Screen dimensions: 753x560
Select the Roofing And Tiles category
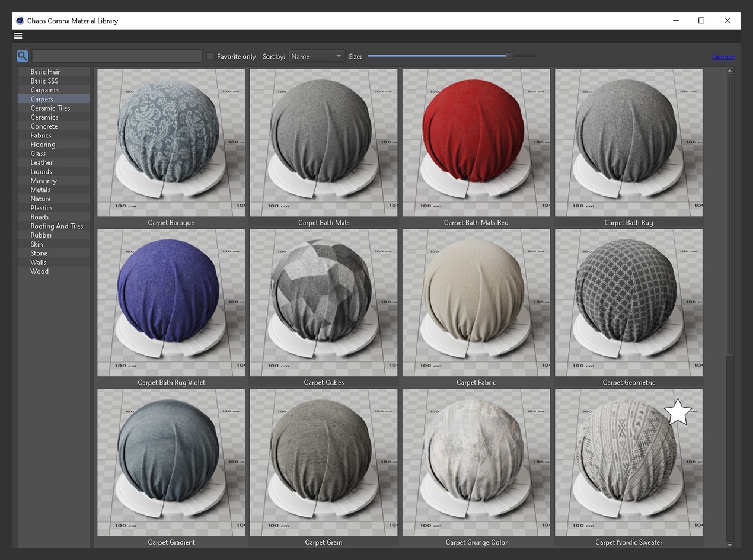pos(53,226)
